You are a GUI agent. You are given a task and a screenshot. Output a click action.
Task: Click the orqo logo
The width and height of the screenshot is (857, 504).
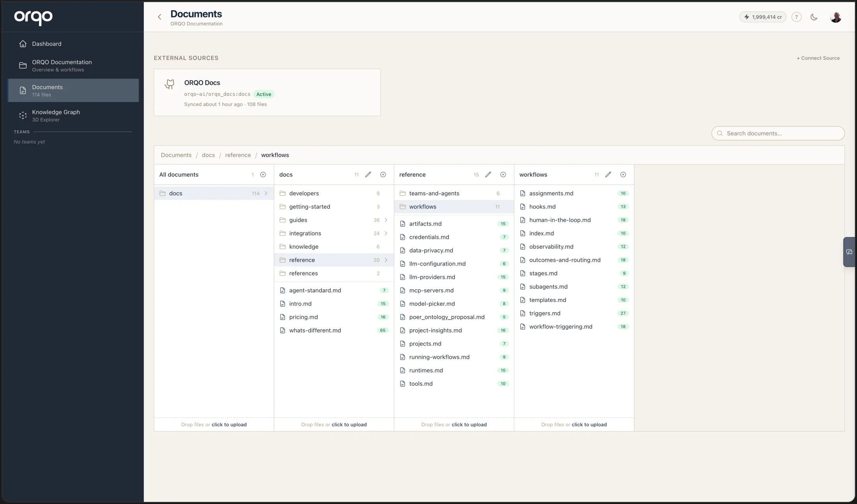tap(34, 18)
